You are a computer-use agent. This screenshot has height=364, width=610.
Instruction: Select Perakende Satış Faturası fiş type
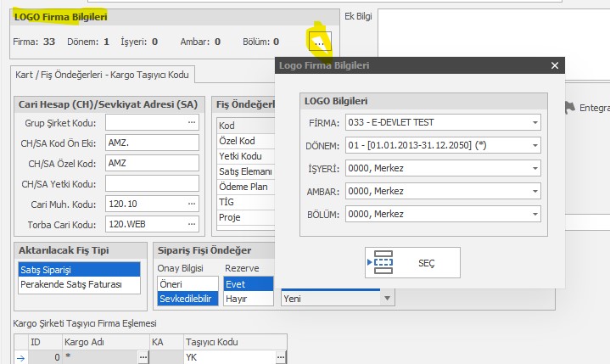(x=79, y=284)
